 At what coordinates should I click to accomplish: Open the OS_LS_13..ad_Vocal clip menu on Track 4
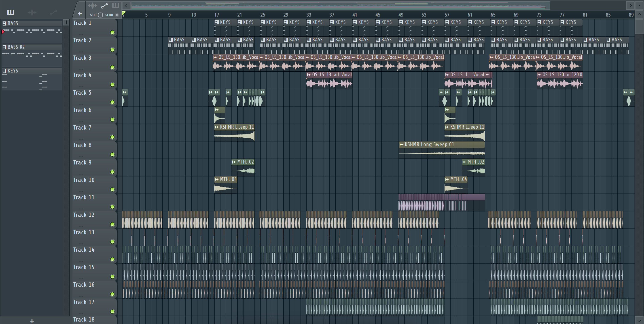pos(309,75)
